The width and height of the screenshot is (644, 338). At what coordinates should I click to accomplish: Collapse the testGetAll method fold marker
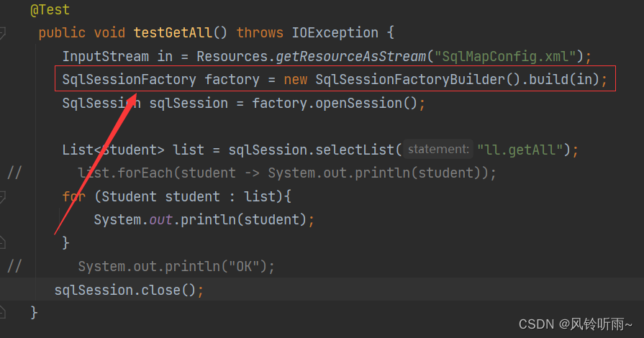pyautogui.click(x=3, y=33)
